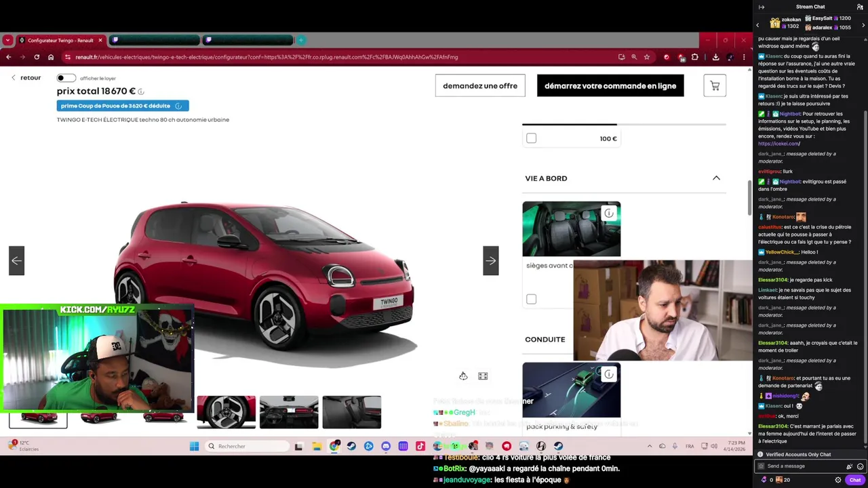Click the Windows Rechercher search box
Image resolution: width=868 pixels, height=488 pixels.
coord(247,446)
